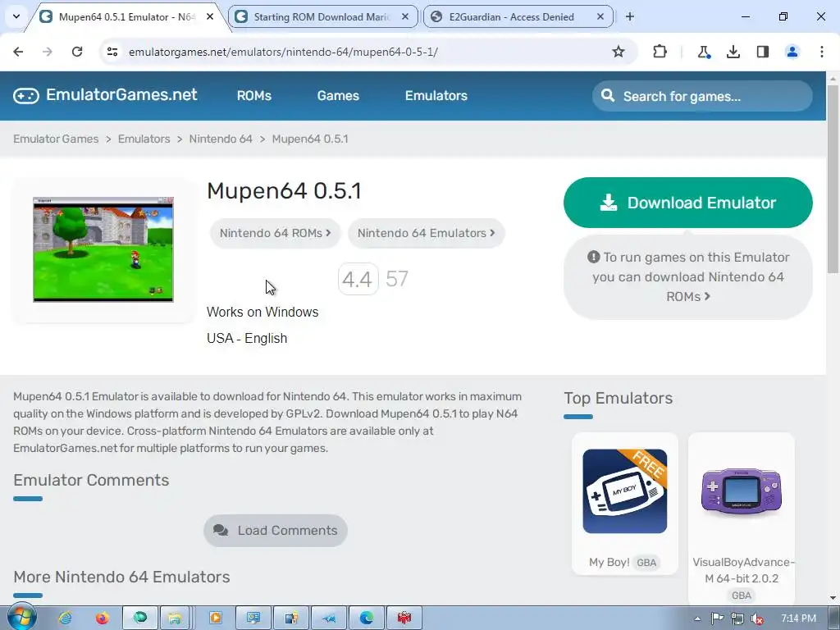Go to Emulator Games breadcrumb

point(56,139)
